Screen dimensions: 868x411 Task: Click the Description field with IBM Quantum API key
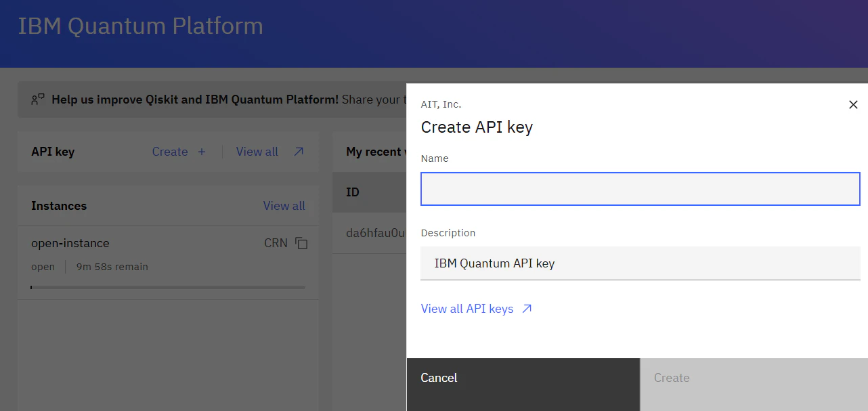click(641, 263)
